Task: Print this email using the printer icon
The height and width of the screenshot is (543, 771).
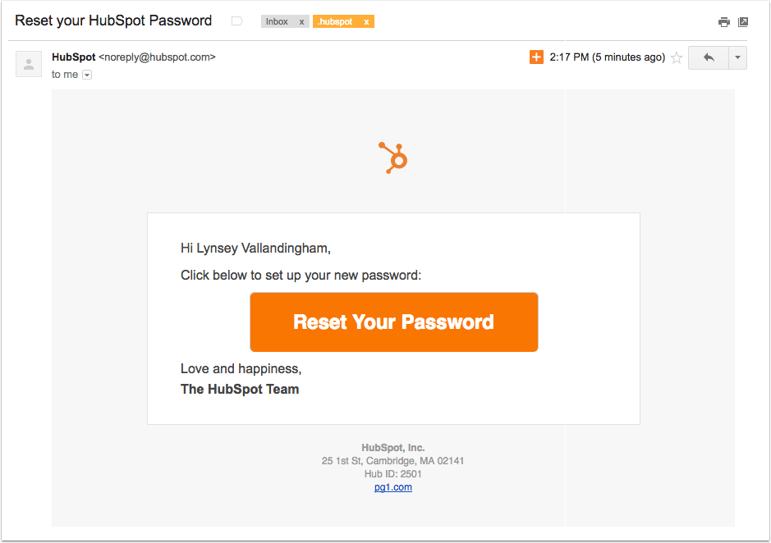Action: point(724,22)
